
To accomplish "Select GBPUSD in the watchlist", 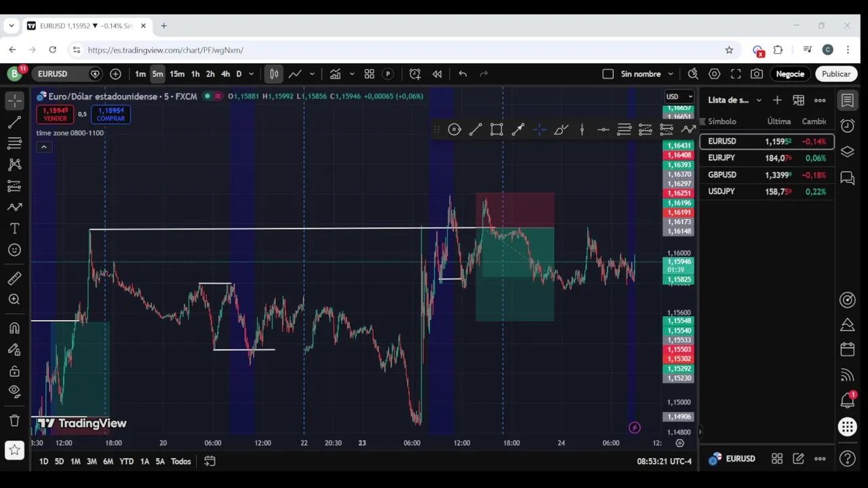I will point(767,175).
